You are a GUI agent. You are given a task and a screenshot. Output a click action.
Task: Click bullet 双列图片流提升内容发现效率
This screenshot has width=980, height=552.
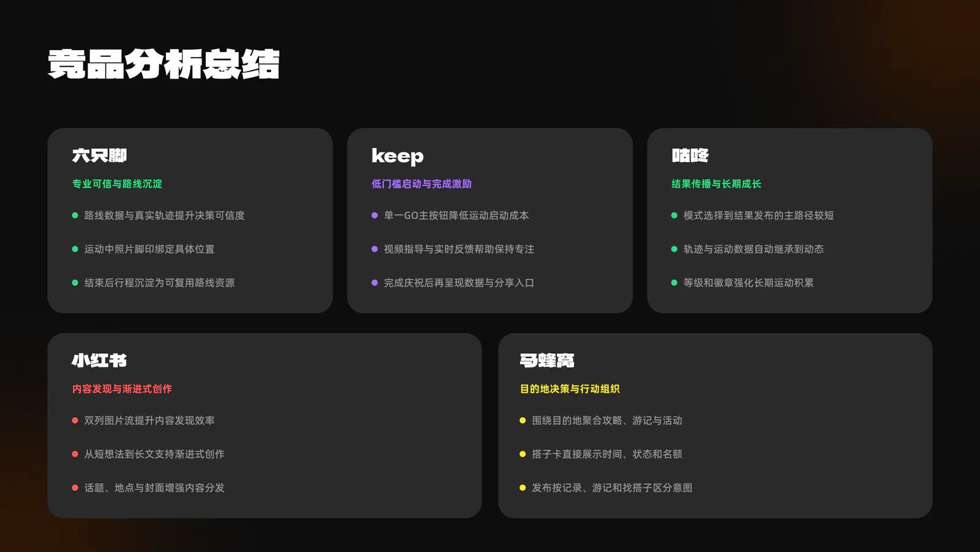click(149, 420)
